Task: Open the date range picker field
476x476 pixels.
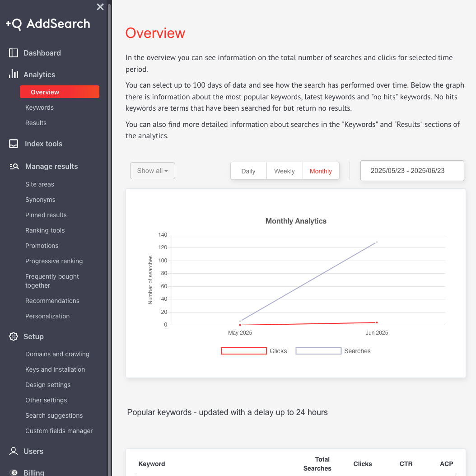Action: click(412, 171)
